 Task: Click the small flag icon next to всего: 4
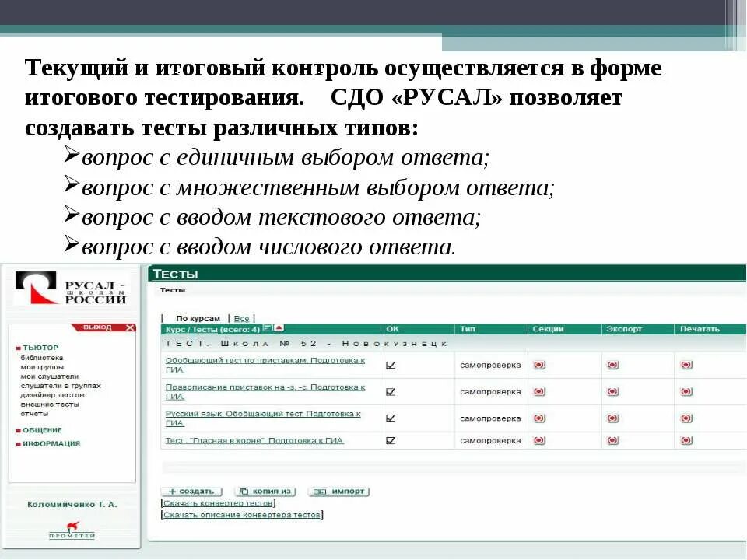267,327
